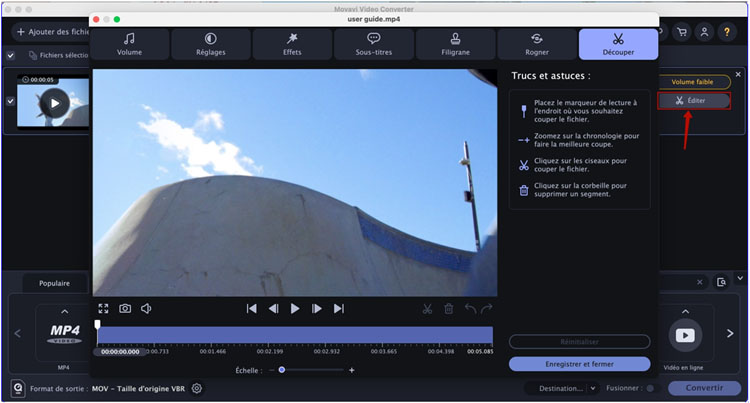Click the Volume faible warning button
The height and width of the screenshot is (403, 750).
click(694, 82)
